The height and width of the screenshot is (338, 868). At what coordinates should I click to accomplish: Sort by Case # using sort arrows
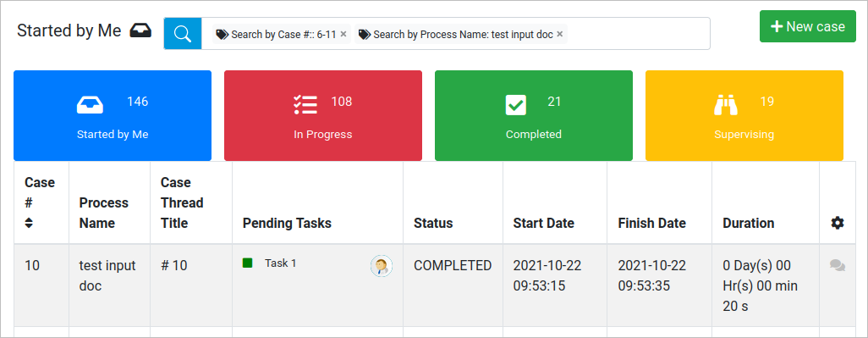coord(29,223)
